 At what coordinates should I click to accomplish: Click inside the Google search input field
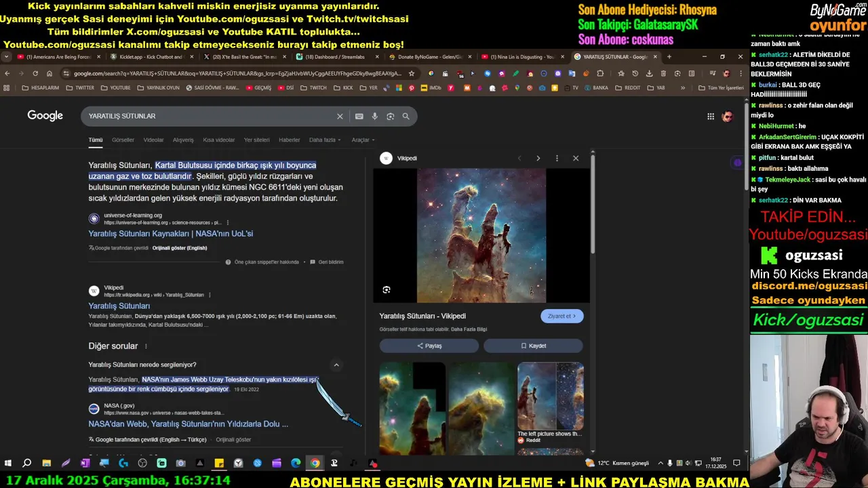pos(210,117)
